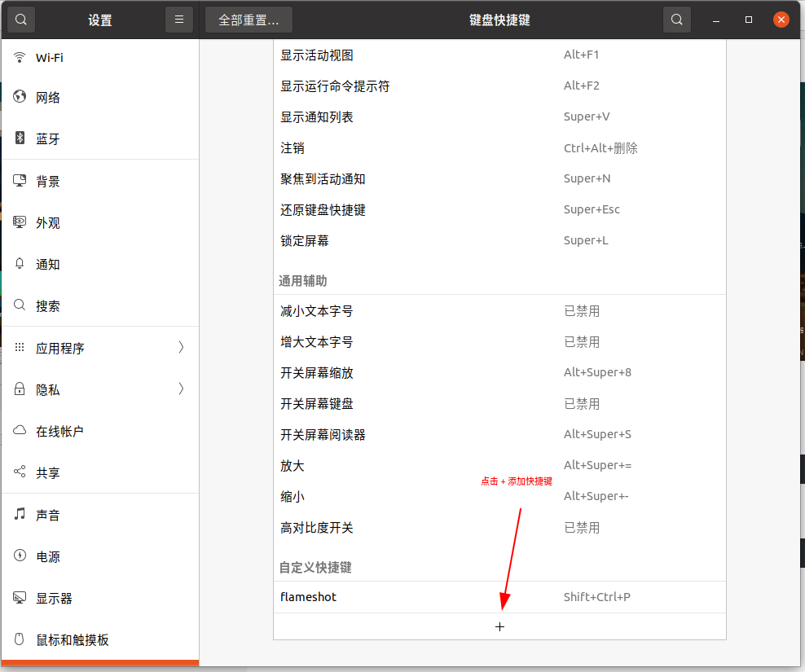
Task: Open the 网络 settings panel label
Action: (48, 98)
